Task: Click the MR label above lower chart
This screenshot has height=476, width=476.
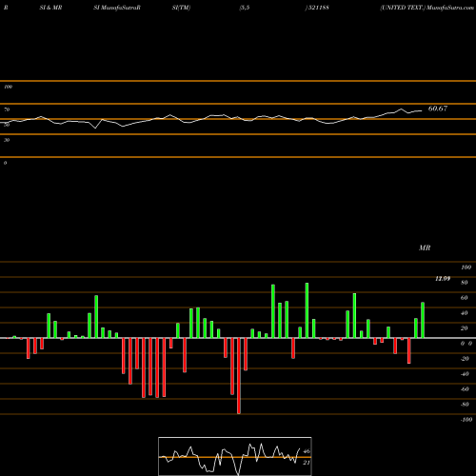Action: click(425, 248)
